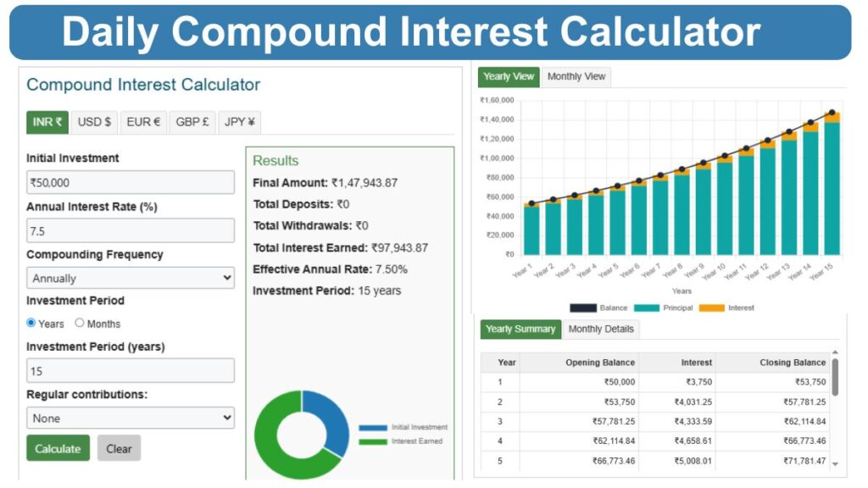This screenshot has width=868, height=488.
Task: Switch to the JPY ¥ currency tab
Action: tap(238, 121)
